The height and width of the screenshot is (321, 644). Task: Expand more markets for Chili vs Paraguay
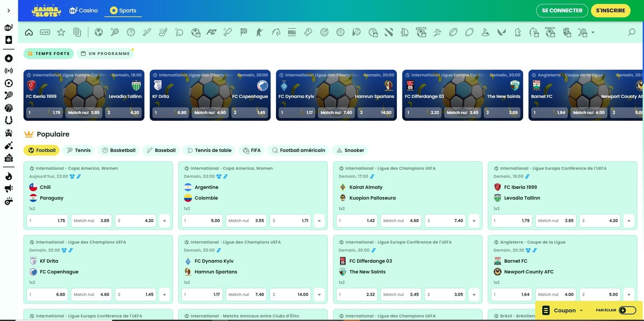(164, 221)
